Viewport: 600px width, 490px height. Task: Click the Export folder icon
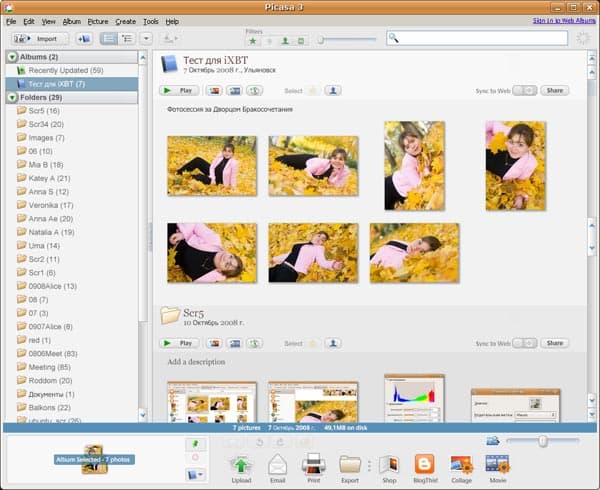350,469
